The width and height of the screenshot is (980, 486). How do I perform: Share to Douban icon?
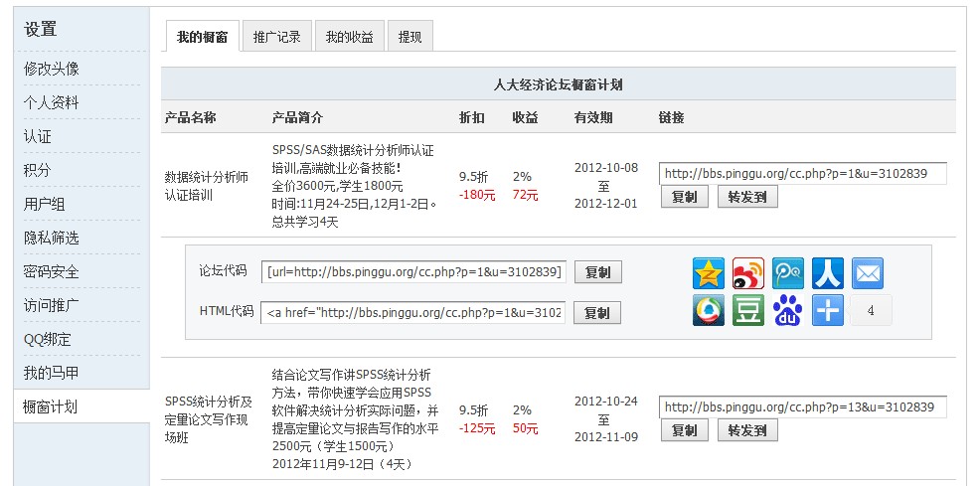click(x=748, y=310)
